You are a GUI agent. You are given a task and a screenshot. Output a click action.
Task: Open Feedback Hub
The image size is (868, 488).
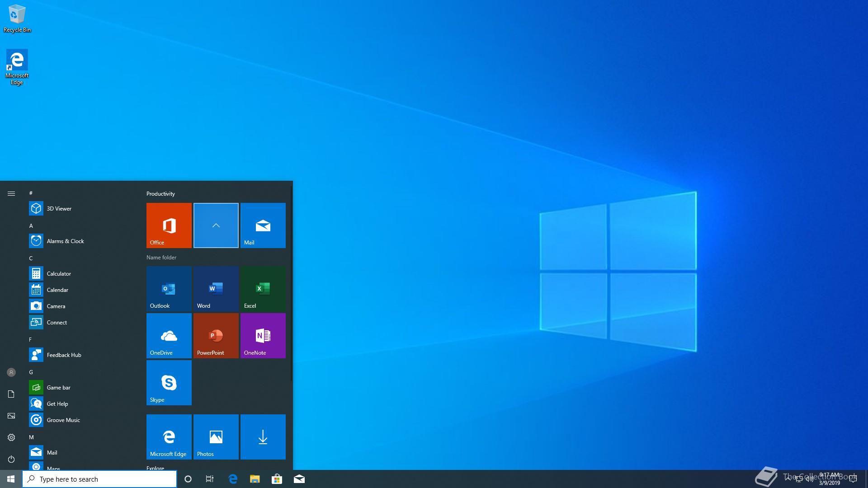[x=82, y=355]
